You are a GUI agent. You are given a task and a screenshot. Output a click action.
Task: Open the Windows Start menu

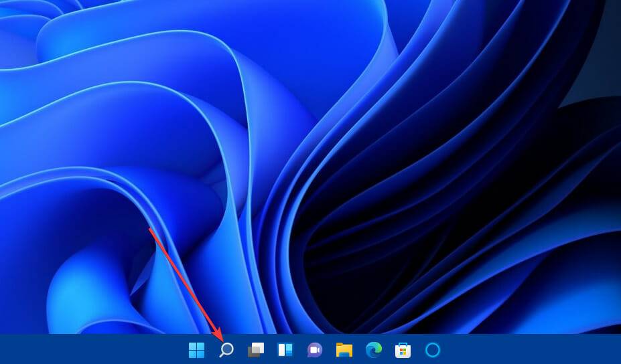(x=197, y=350)
